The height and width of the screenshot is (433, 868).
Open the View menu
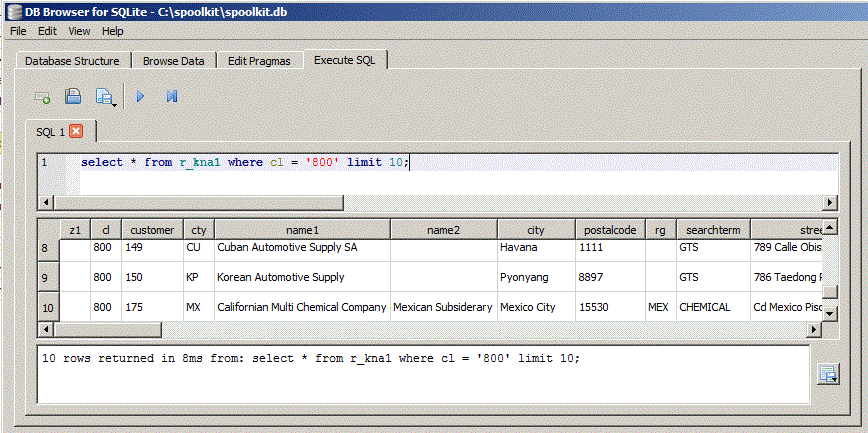click(x=79, y=31)
